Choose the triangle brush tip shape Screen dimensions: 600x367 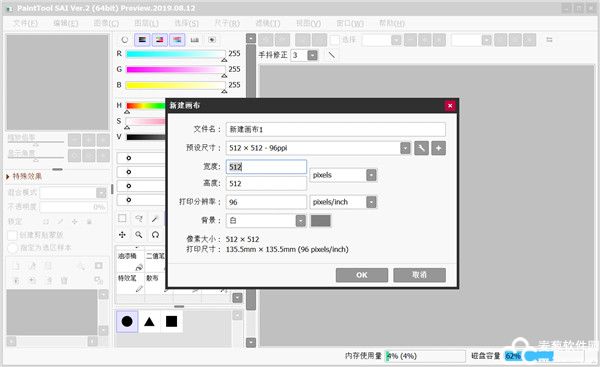point(149,321)
